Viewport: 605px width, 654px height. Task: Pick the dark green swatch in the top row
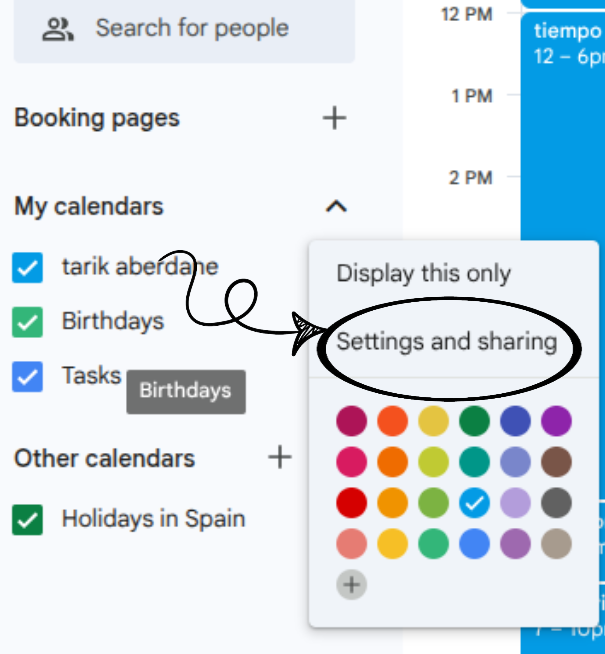coord(474,421)
